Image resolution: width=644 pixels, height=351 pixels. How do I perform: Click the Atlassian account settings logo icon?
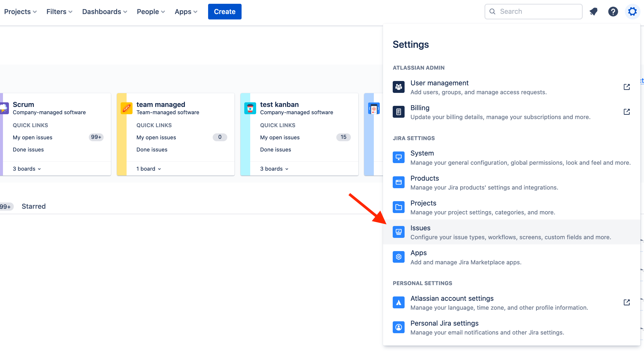coord(399,302)
